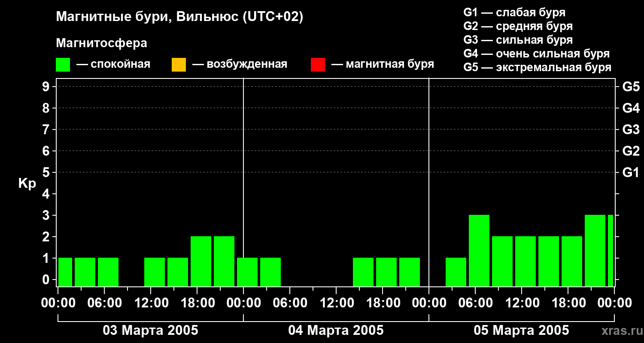Click the '— спокойная' legend label
This screenshot has width=644, height=343.
tap(113, 64)
